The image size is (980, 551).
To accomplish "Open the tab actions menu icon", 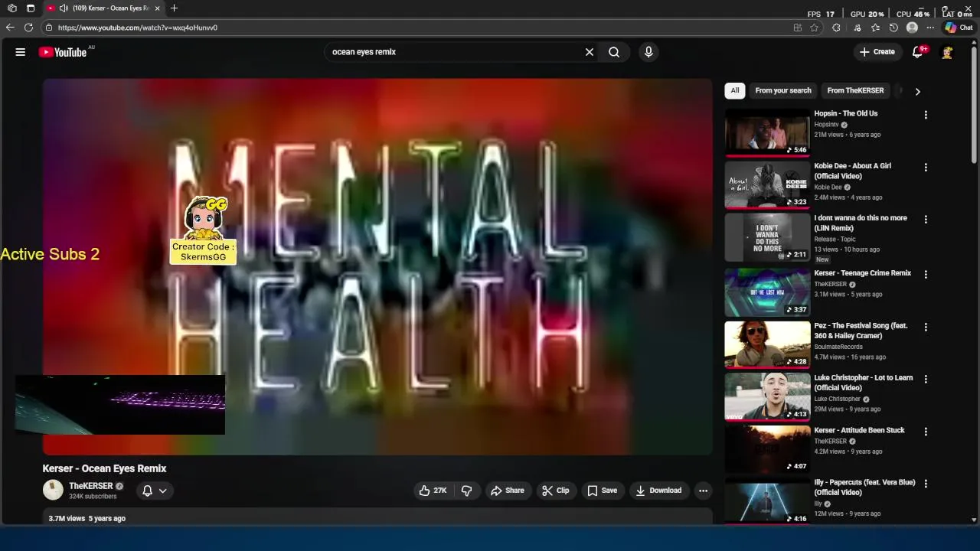I will click(x=31, y=8).
